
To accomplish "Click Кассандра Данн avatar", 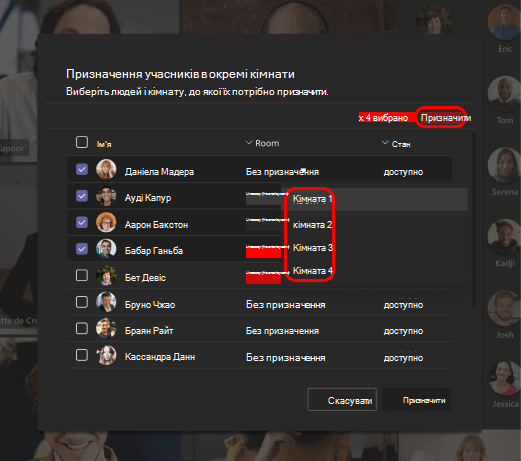I will [106, 355].
